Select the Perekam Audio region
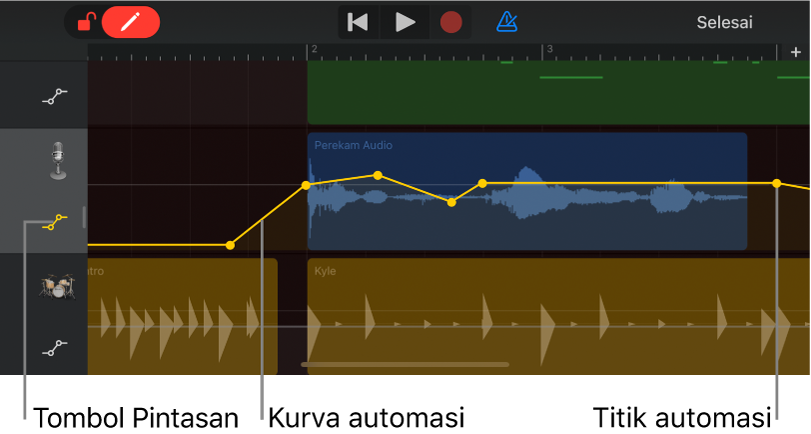The height and width of the screenshot is (434, 811). pos(527,191)
